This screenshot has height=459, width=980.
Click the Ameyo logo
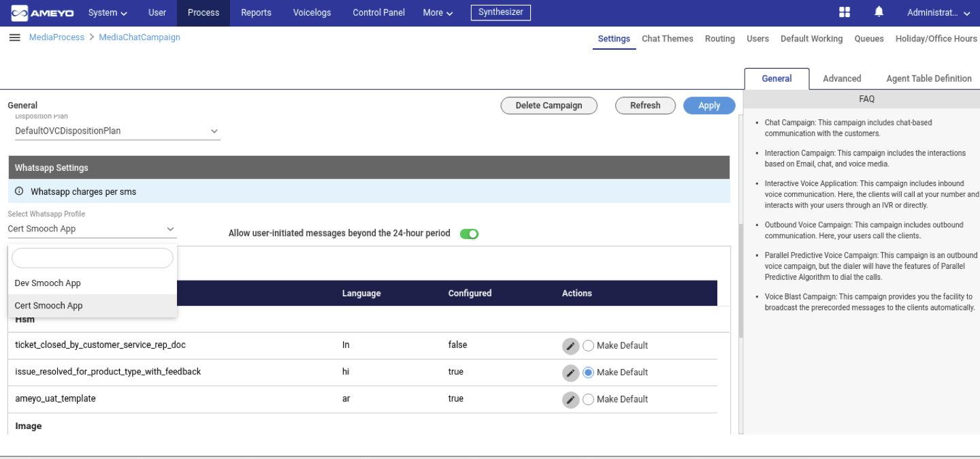pos(42,12)
